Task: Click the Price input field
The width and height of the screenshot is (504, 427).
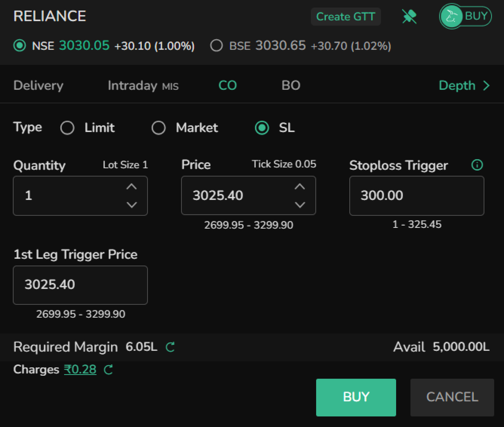Action: pos(249,195)
